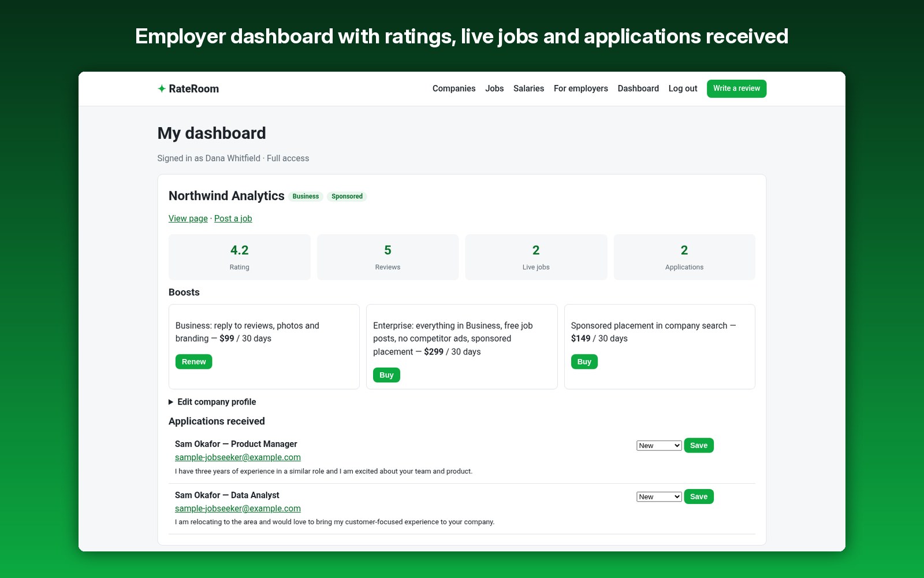Select the Dashboard nav link

coord(638,88)
